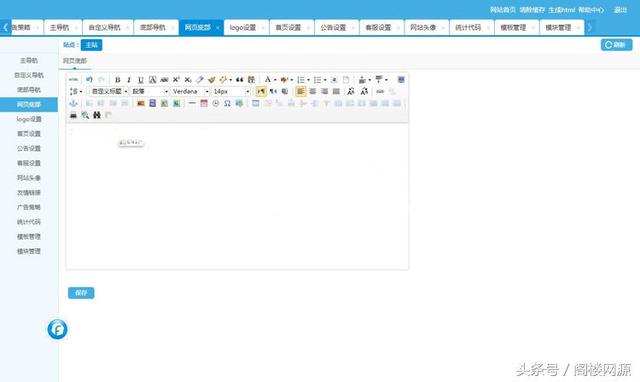The width and height of the screenshot is (640, 382).
Task: Preview content with magnifier icon
Action: (x=85, y=115)
